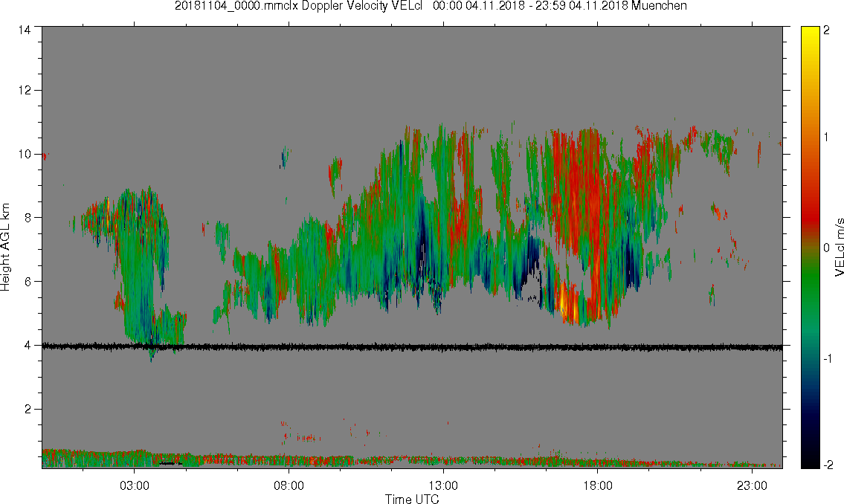Click the height axis label '2' on left
The image size is (844, 504).
28,410
